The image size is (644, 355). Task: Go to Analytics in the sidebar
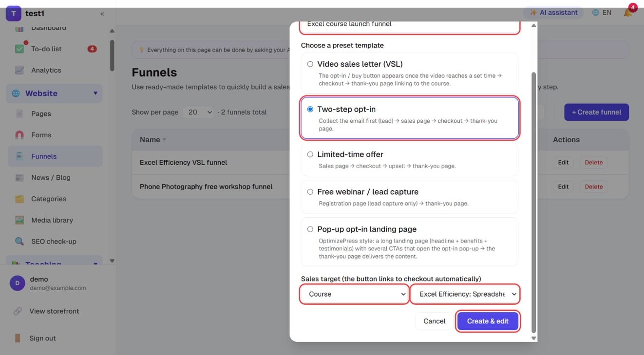pyautogui.click(x=55, y=70)
